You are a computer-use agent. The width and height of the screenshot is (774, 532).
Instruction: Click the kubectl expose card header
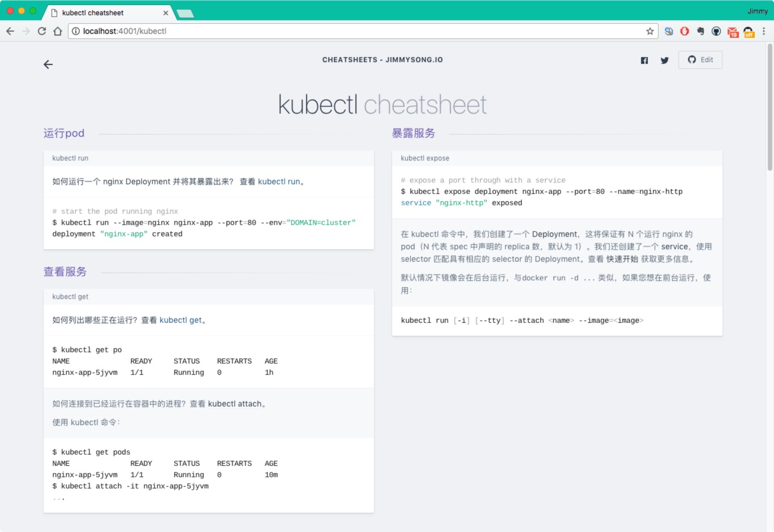tap(557, 158)
